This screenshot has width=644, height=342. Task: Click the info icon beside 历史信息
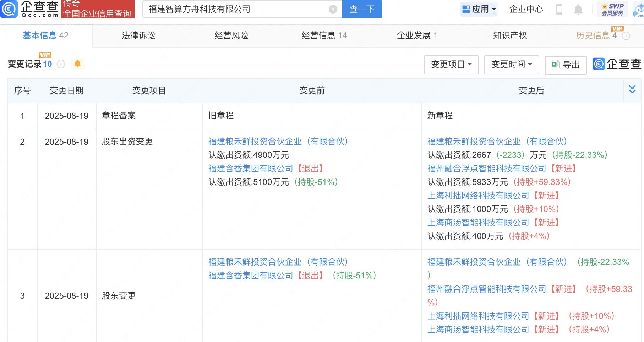(x=626, y=36)
